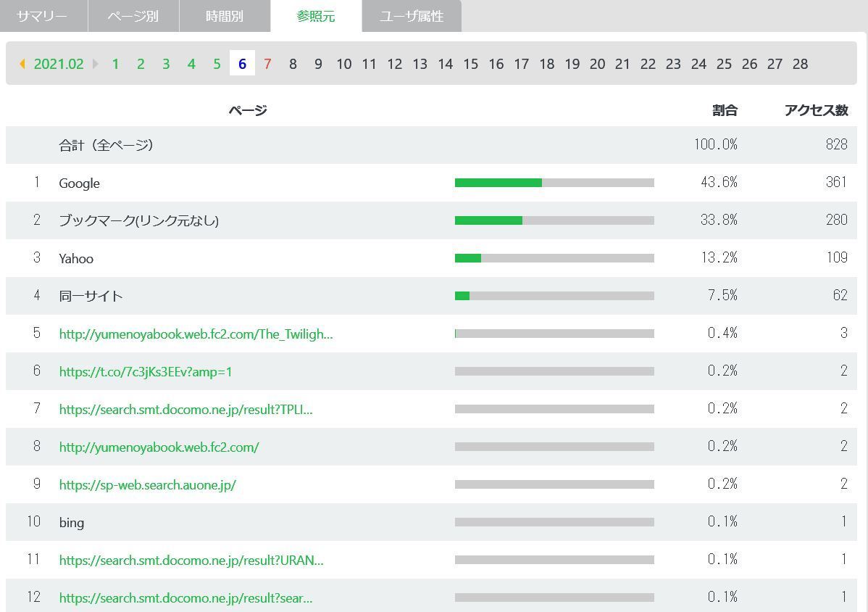
Task: Click day 28 in date bar
Action: 800,64
